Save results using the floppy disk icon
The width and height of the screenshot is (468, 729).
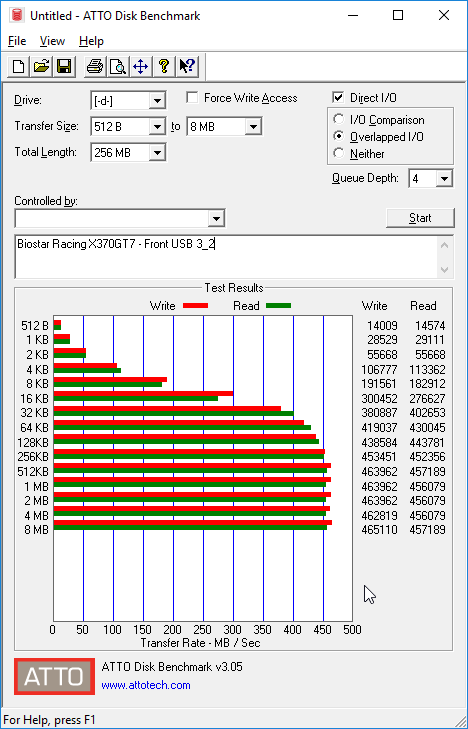coord(64,66)
